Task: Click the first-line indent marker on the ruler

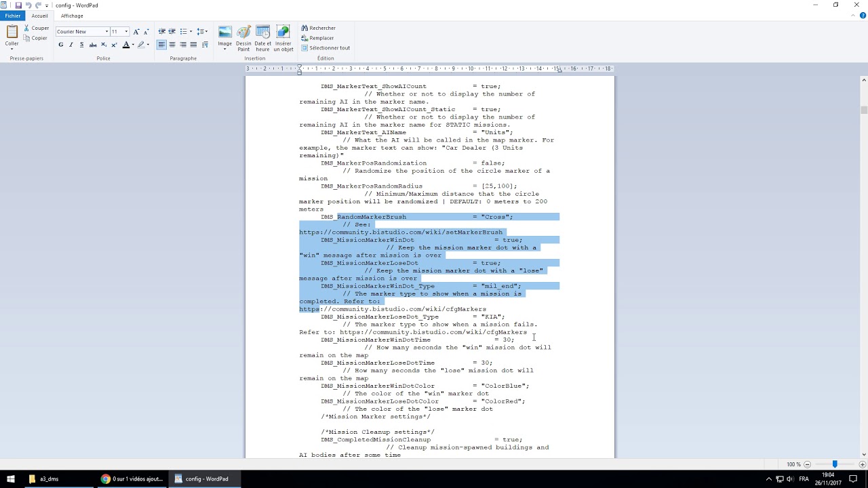Action: (x=299, y=66)
